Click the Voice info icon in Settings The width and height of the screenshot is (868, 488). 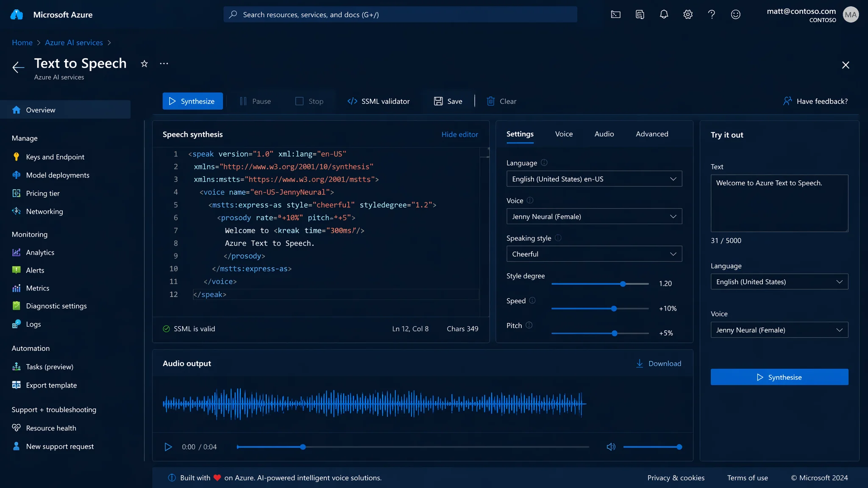(x=530, y=200)
